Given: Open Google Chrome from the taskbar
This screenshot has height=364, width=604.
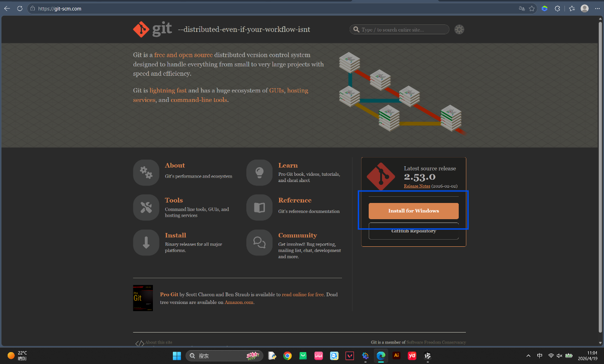Looking at the screenshot, I should tap(287, 355).
